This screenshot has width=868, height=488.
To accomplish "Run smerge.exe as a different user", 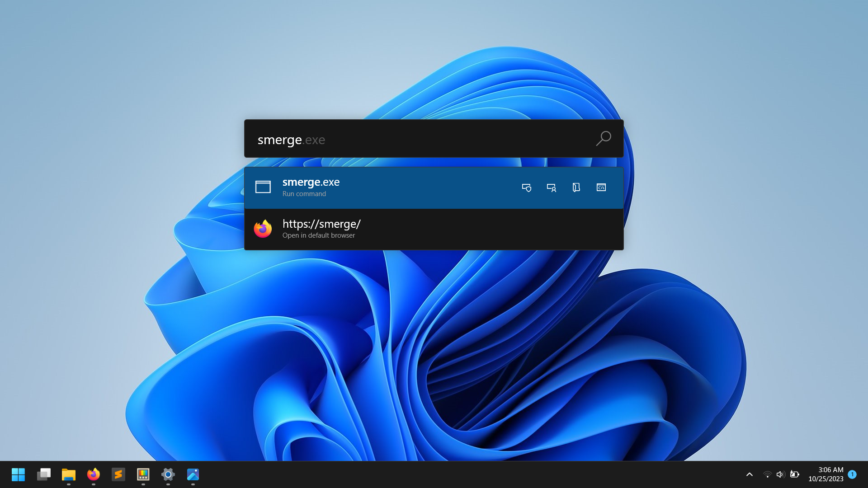I will 552,188.
